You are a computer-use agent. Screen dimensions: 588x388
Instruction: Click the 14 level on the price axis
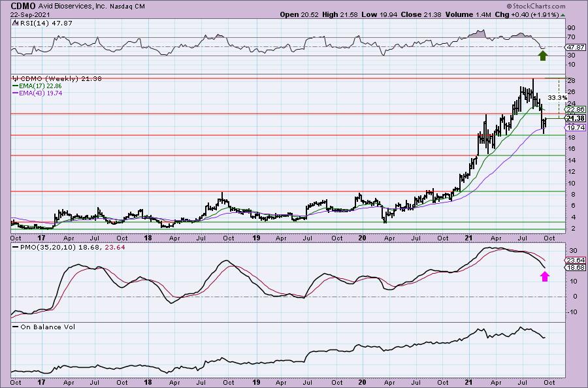[x=571, y=161]
